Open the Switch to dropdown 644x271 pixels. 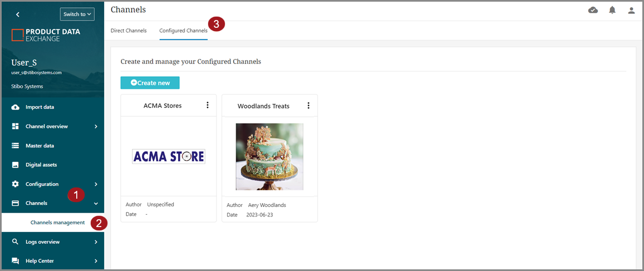(77, 14)
